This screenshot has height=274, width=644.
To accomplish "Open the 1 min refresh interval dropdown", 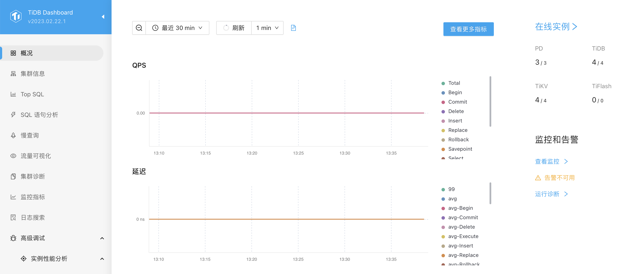I will click(x=267, y=28).
